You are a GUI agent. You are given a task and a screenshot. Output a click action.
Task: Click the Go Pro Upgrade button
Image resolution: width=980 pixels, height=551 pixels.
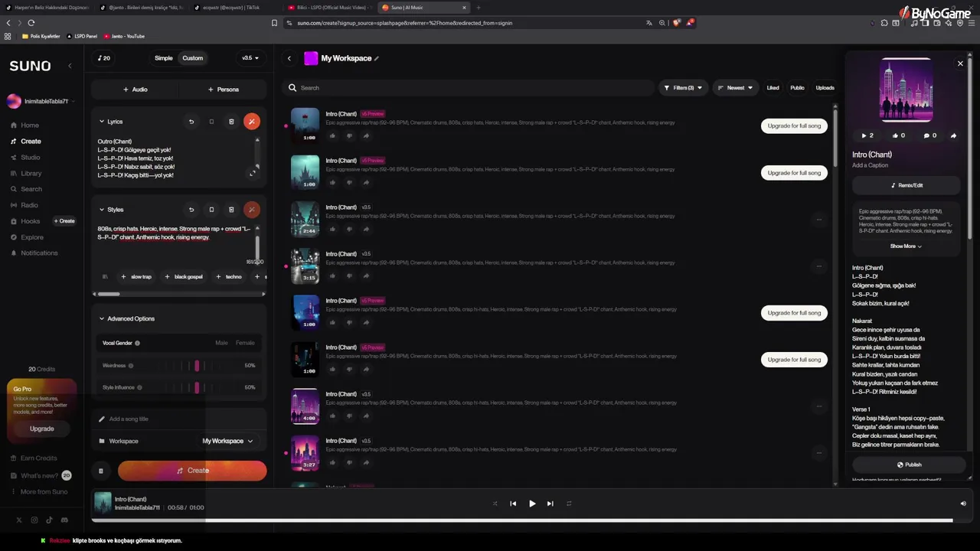point(41,429)
